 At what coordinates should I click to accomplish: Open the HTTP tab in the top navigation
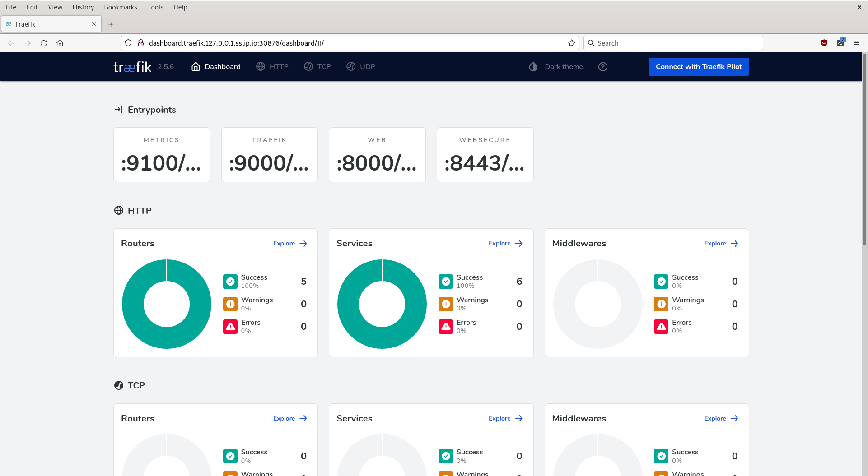pos(272,67)
